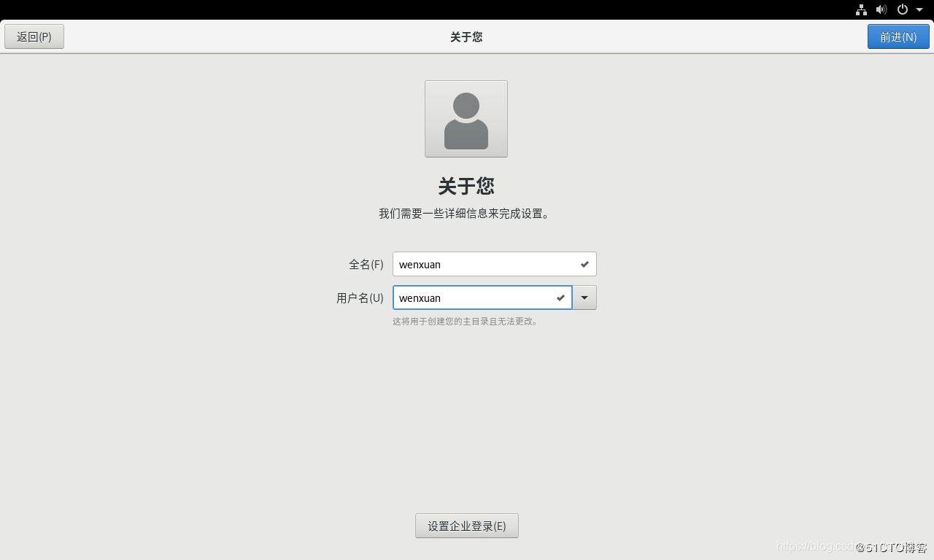
Task: Click the avatar silhouette to change profile picture
Action: tap(466, 118)
